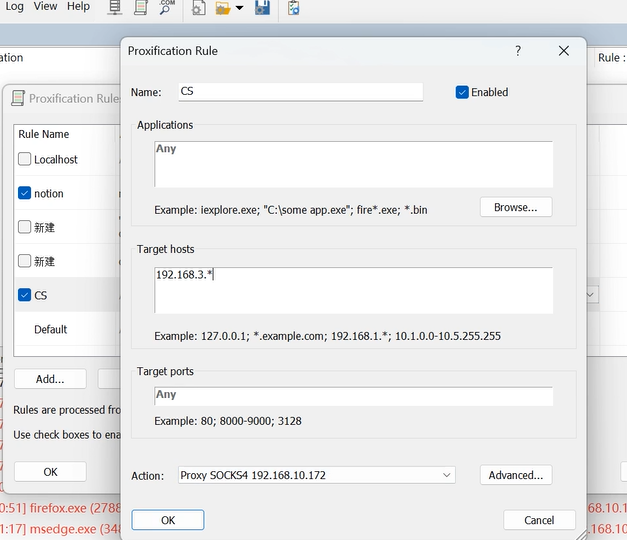This screenshot has height=540, width=627.
Task: Expand the Action proxy dropdown
Action: coord(446,476)
